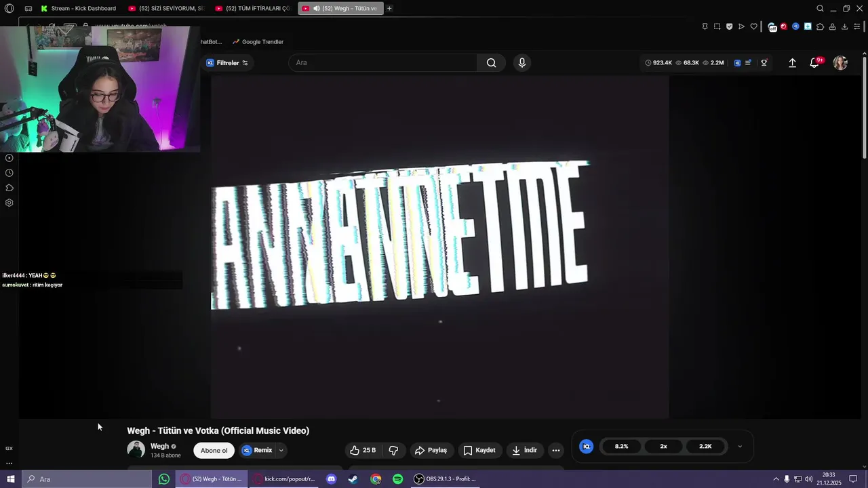Open the sidebar cube extensions icon

[x=9, y=188]
